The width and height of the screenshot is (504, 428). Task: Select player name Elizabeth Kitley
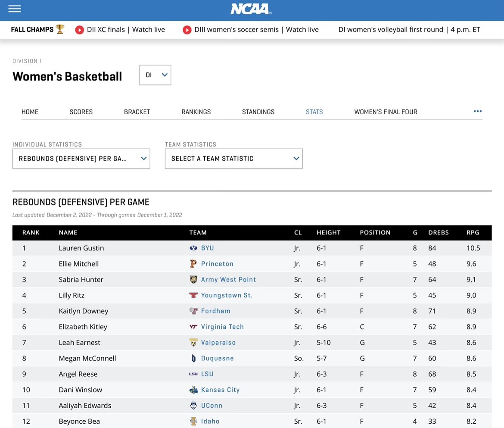click(x=83, y=327)
